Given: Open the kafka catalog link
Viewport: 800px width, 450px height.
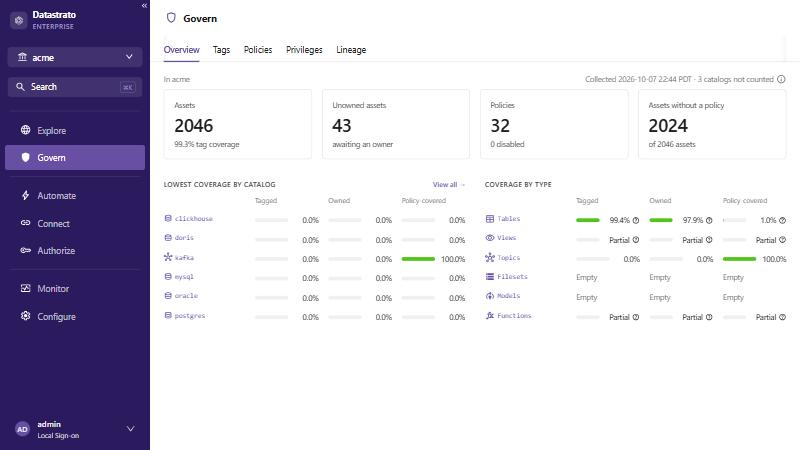Looking at the screenshot, I should tap(184, 258).
